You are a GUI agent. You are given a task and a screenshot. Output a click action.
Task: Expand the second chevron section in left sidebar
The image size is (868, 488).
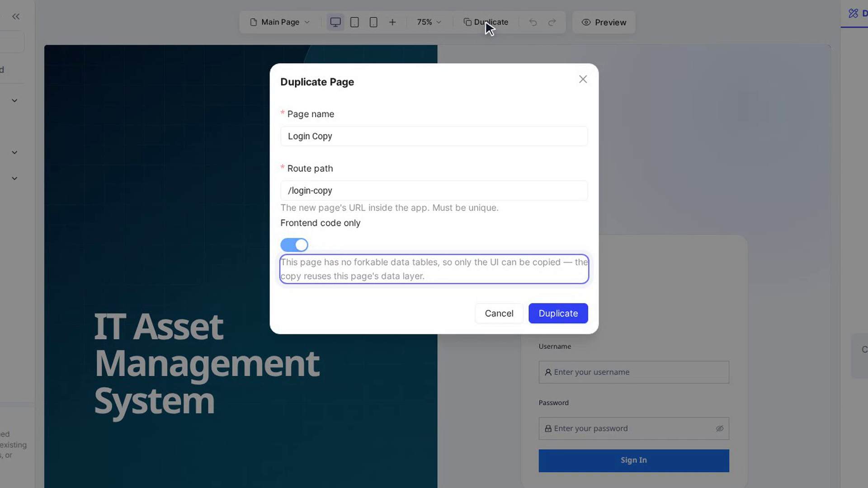pyautogui.click(x=14, y=153)
